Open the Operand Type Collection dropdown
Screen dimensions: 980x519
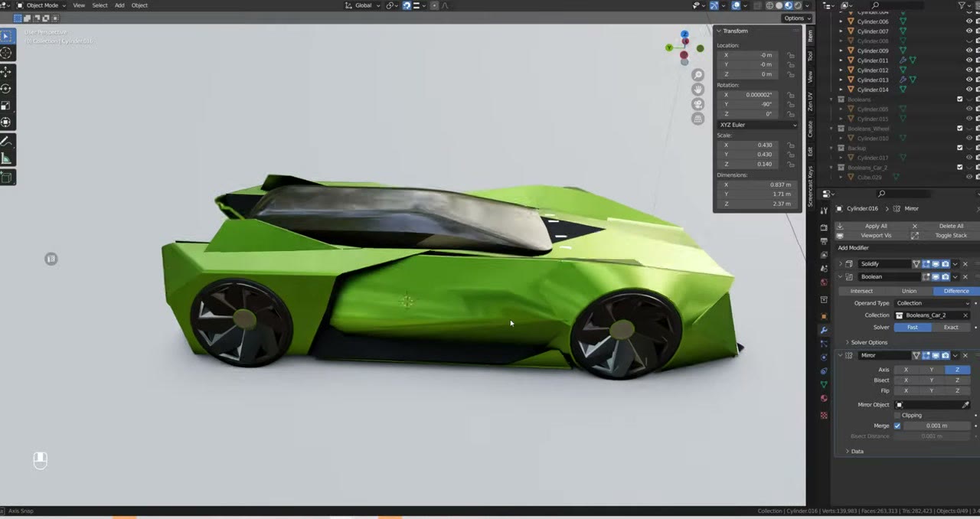pos(933,303)
